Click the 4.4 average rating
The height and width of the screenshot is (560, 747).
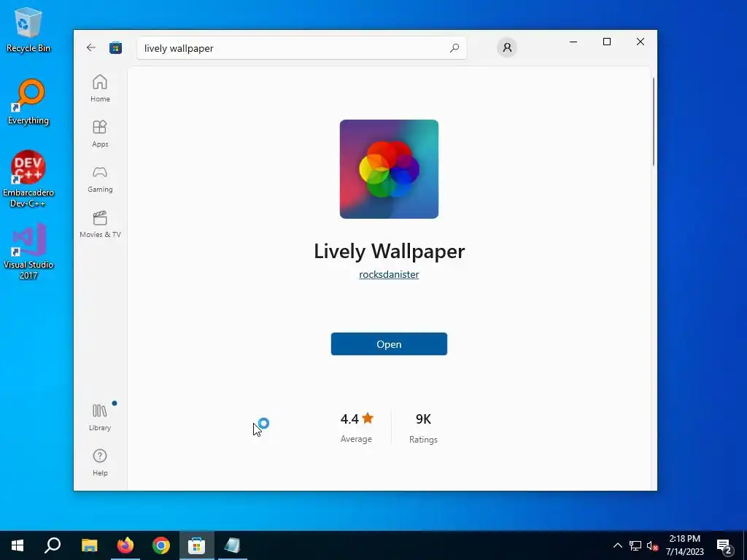(x=357, y=427)
